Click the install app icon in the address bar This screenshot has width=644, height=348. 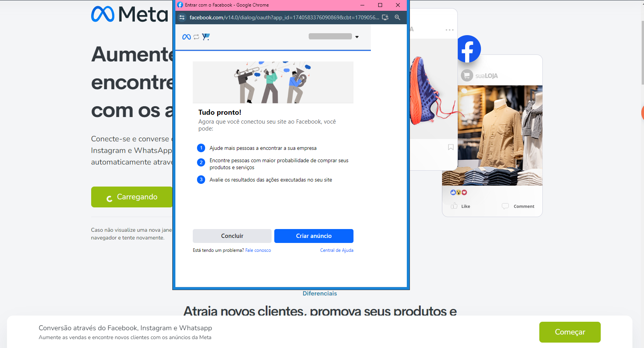tap(385, 17)
